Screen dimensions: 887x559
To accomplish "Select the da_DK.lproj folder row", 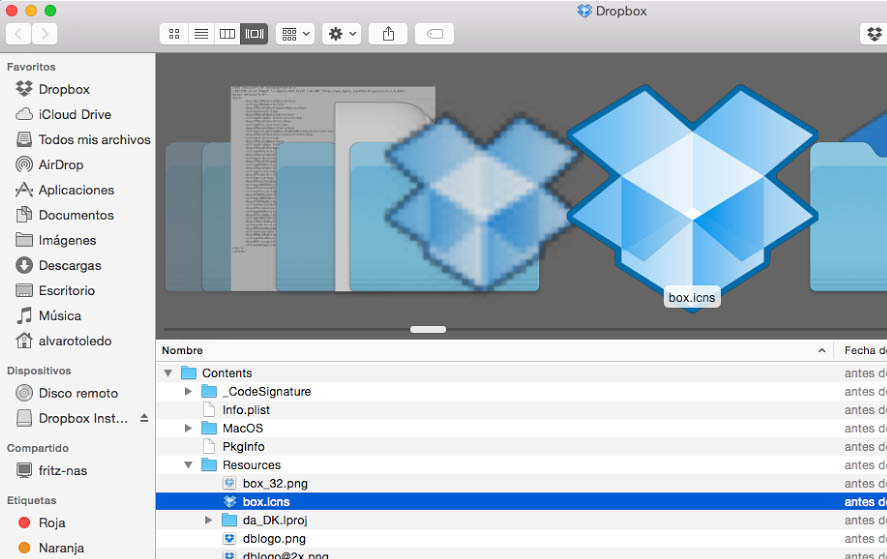I will (521, 520).
